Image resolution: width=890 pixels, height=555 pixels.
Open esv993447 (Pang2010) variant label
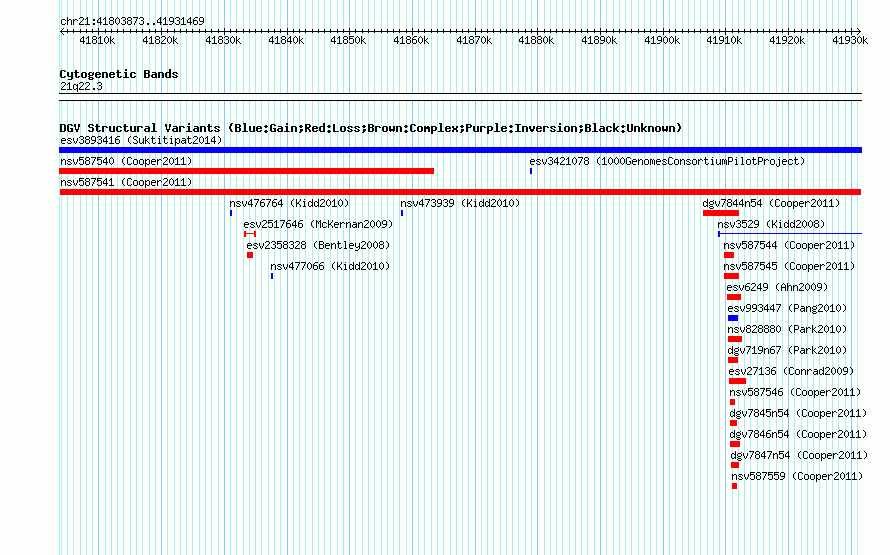tap(787, 308)
